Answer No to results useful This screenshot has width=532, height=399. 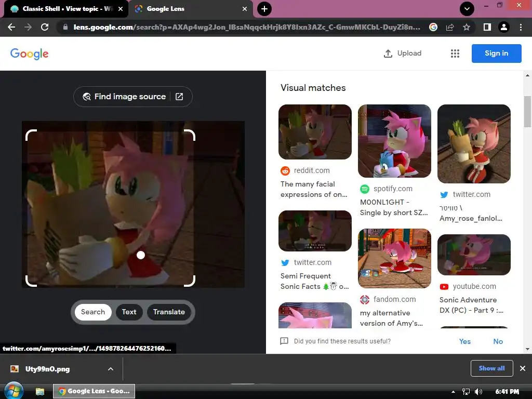[498, 341]
